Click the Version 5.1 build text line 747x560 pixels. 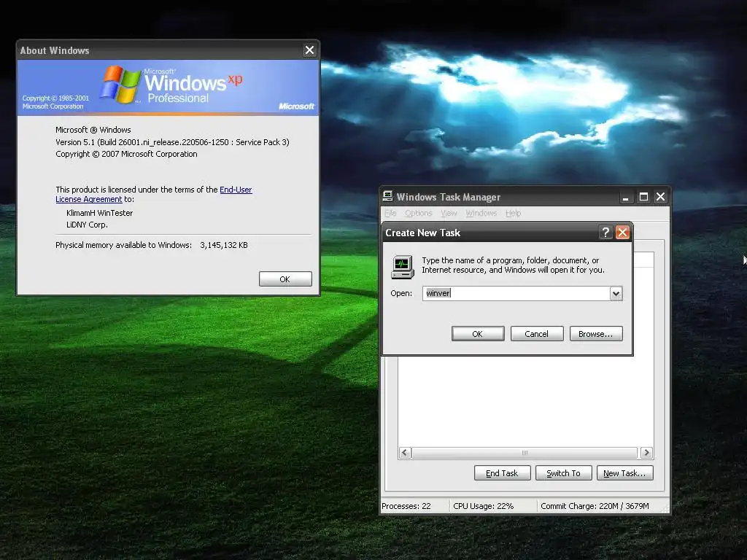[172, 142]
